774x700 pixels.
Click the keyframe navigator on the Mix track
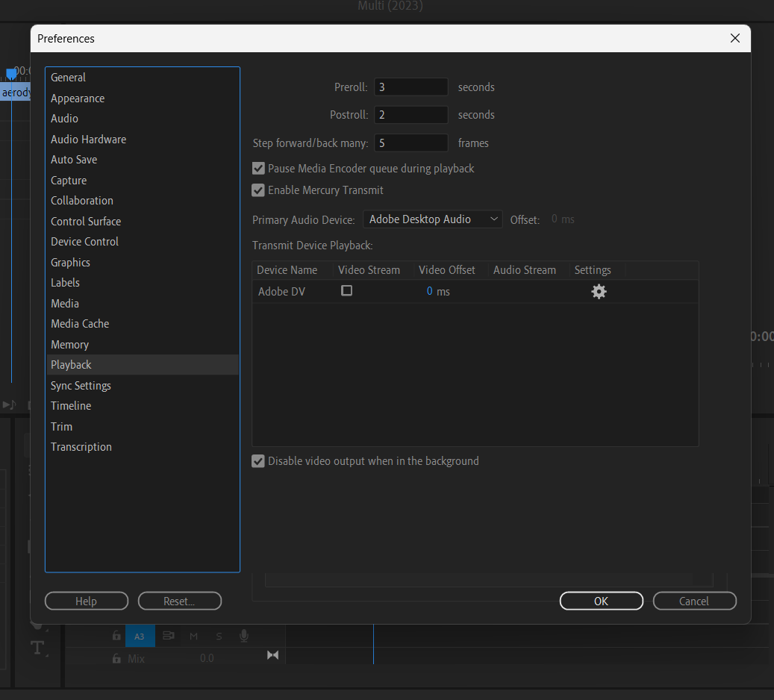[272, 654]
